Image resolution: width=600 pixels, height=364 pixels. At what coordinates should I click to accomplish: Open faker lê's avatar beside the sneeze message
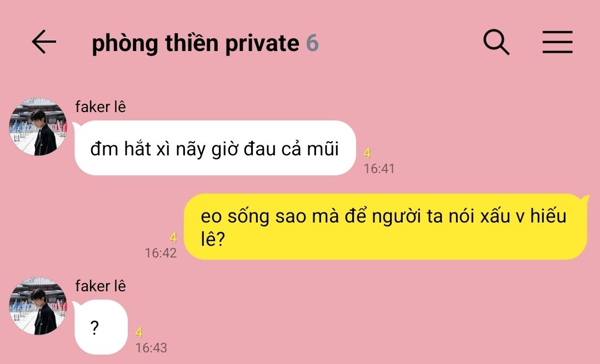pos(38,127)
